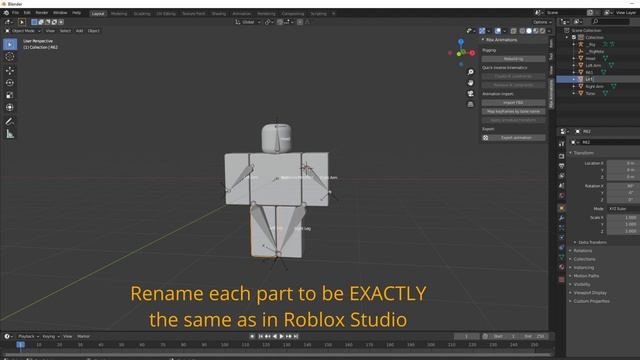Click the outliner search field
Image resolution: width=640 pixels, height=360 pixels.
[611, 22]
